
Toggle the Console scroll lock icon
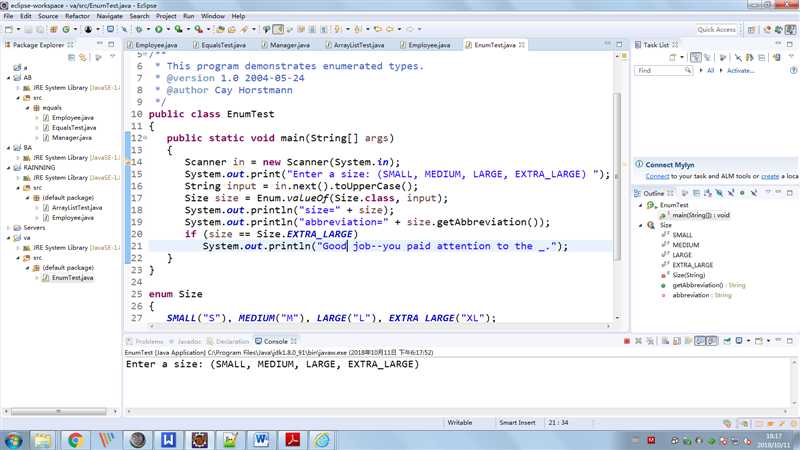(677, 341)
